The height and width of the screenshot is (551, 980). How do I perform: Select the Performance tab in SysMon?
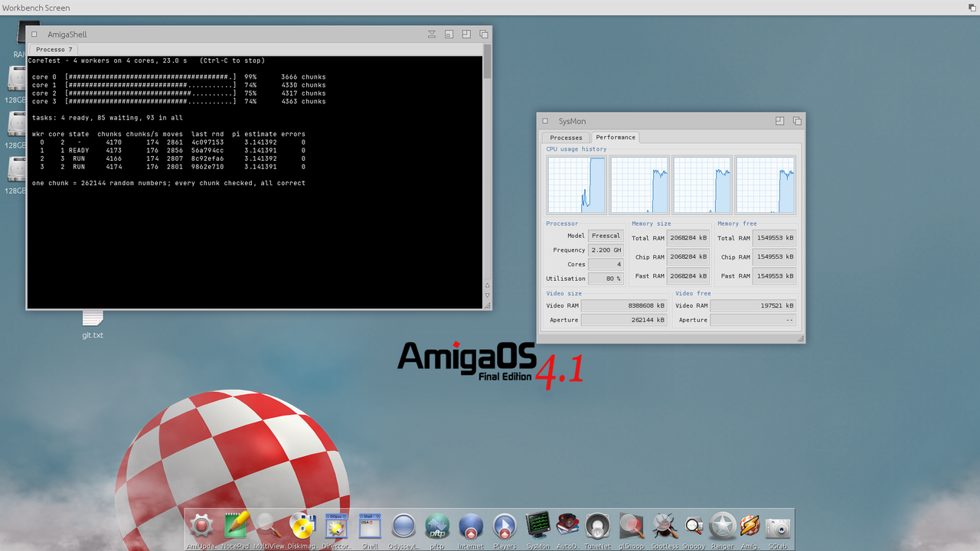[616, 138]
